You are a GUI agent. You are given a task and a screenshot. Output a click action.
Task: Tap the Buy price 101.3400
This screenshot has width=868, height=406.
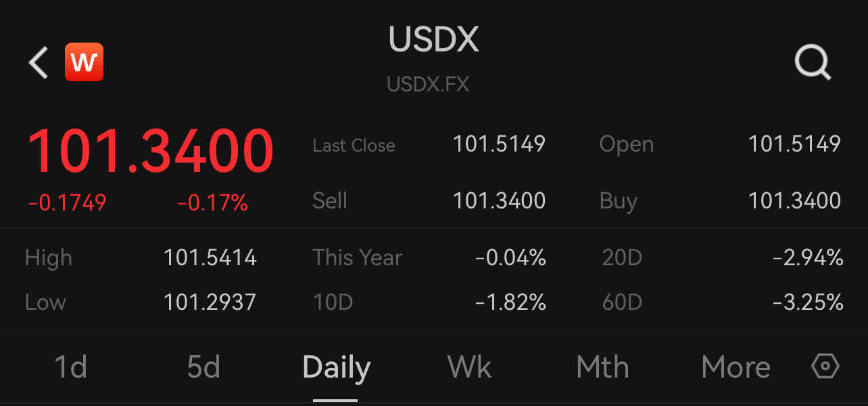[x=794, y=201]
